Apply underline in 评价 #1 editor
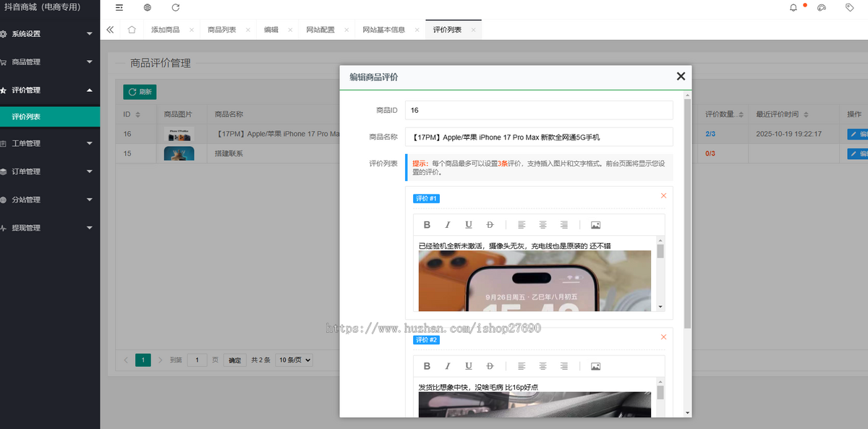This screenshot has height=429, width=868. (x=469, y=225)
